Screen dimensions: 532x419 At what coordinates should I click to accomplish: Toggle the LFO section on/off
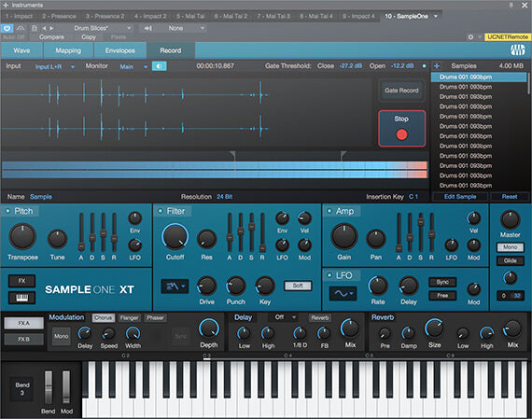pyautogui.click(x=329, y=275)
